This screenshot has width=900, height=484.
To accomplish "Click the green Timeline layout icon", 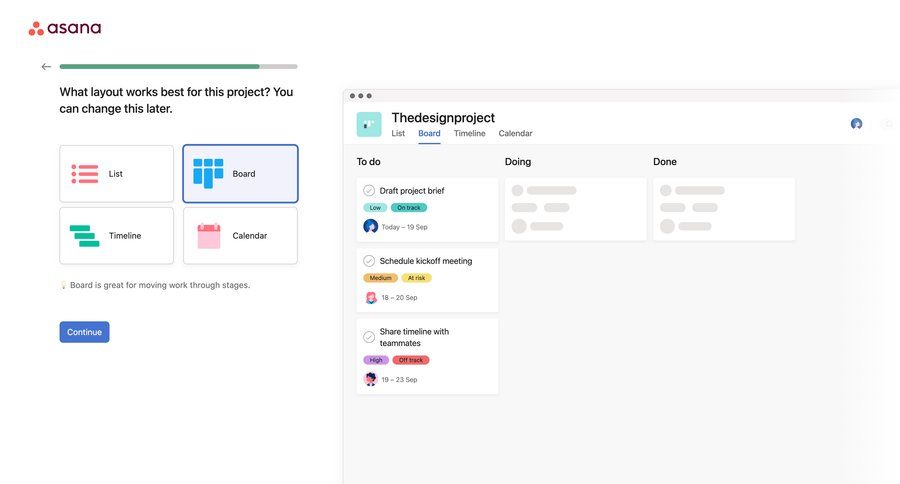I will pos(84,235).
